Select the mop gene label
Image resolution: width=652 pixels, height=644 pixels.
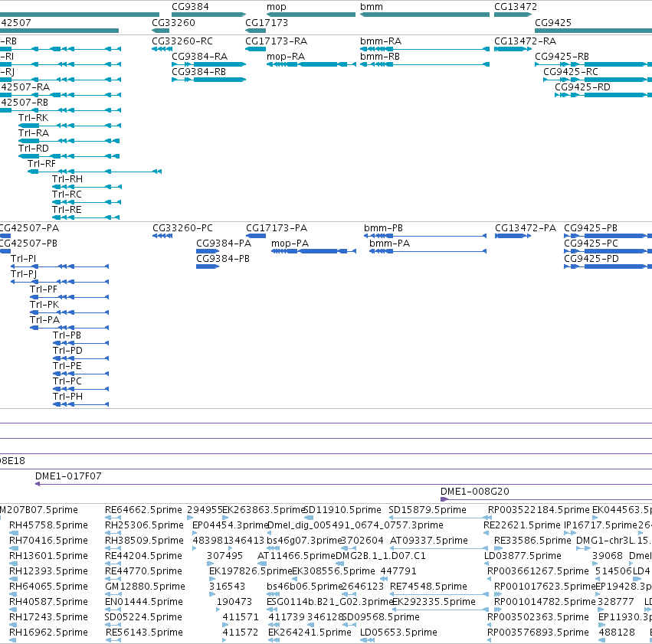tap(276, 7)
